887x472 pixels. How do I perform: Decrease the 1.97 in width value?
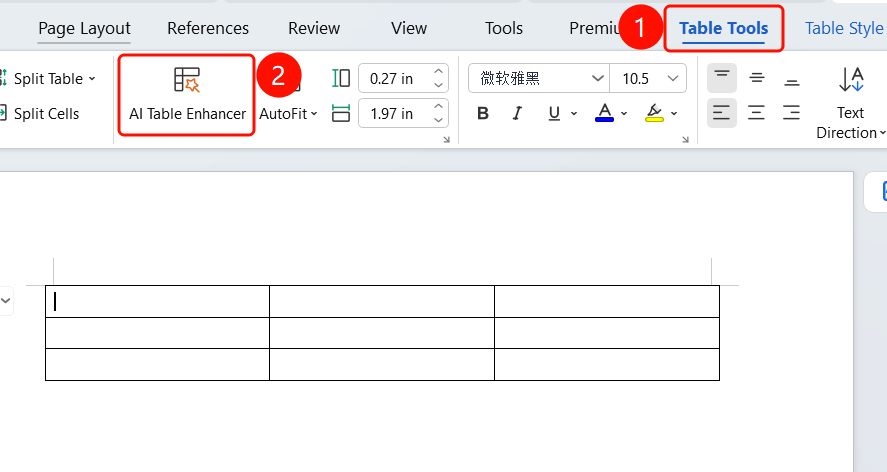tap(438, 120)
